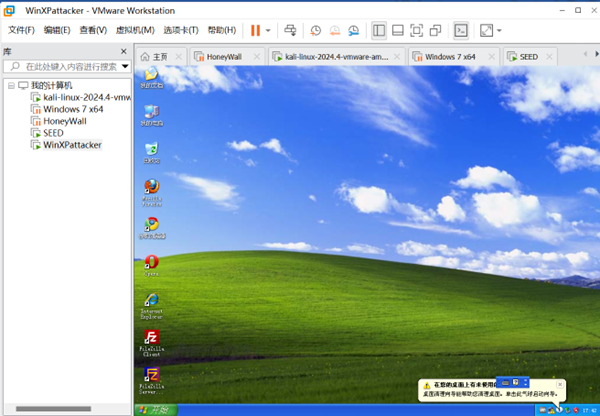Open the 虚拟机(M) menu

tap(135, 30)
